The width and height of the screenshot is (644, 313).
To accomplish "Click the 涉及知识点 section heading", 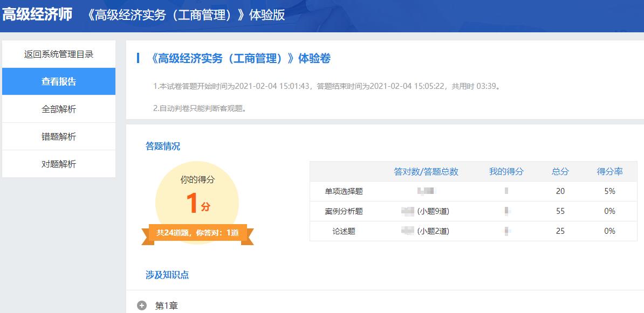I will pyautogui.click(x=154, y=274).
